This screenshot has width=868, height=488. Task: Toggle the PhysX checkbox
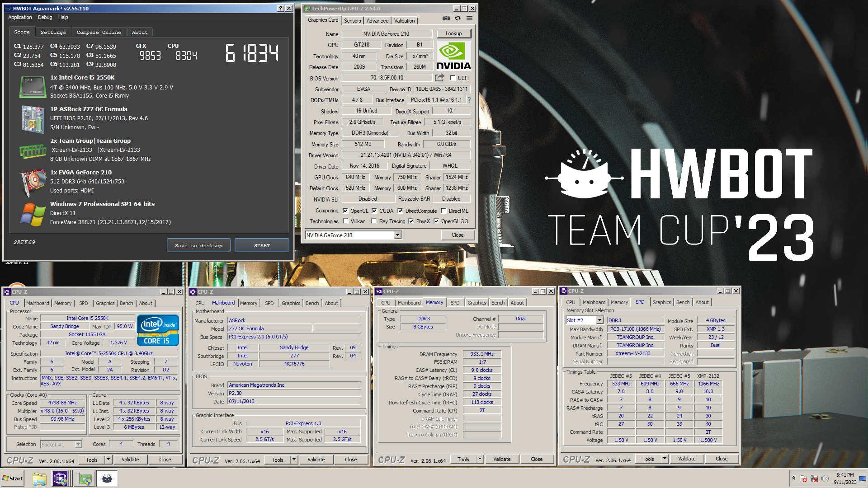(x=411, y=221)
